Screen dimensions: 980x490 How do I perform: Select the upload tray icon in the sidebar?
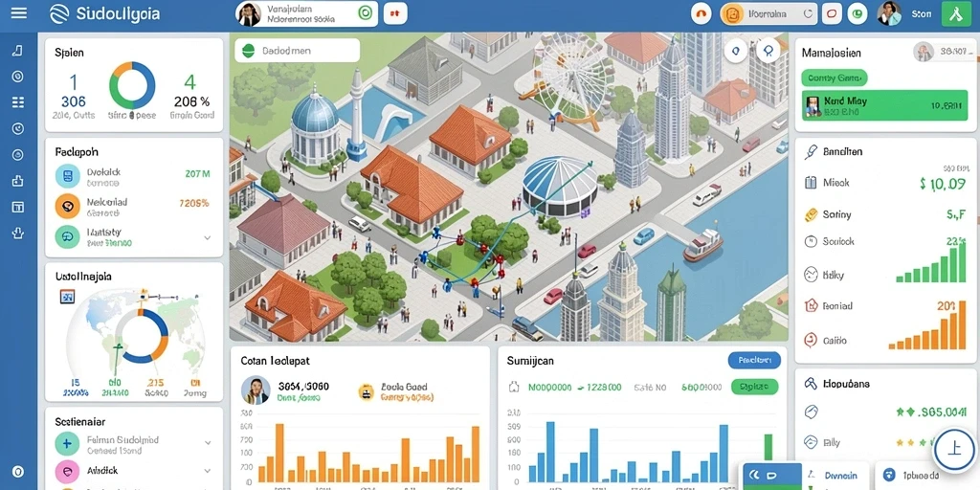click(17, 181)
